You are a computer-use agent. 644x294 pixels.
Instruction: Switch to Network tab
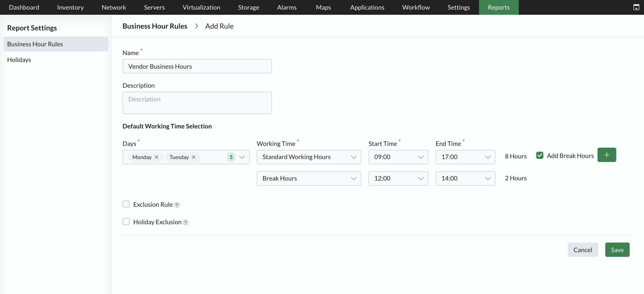coord(114,7)
